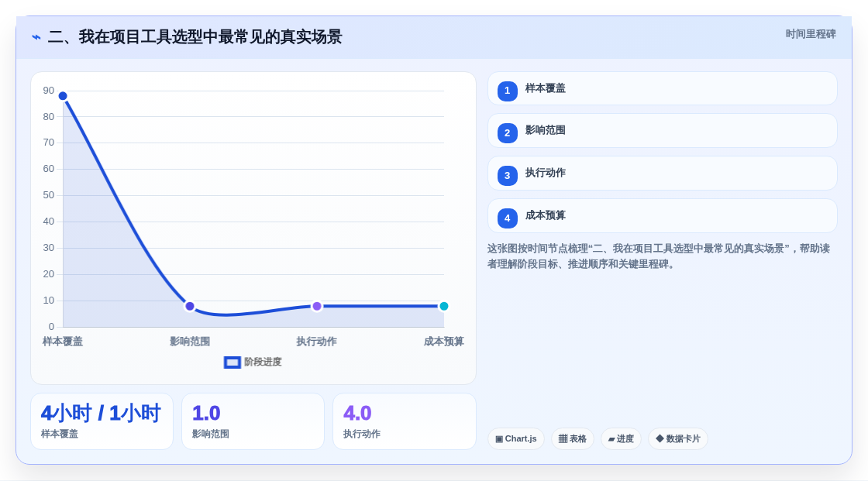
Task: Click the numbered badge 2 for 影响范围
Action: pyautogui.click(x=507, y=133)
